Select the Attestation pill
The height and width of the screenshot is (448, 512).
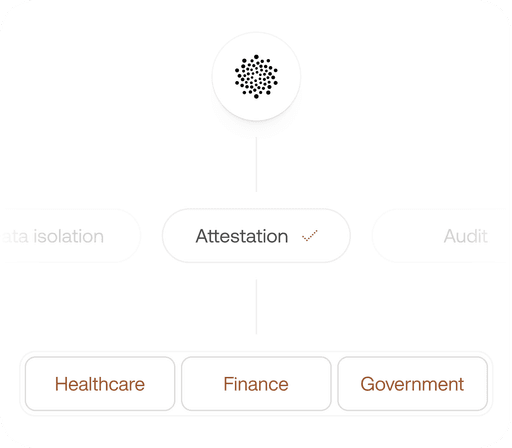tap(256, 236)
